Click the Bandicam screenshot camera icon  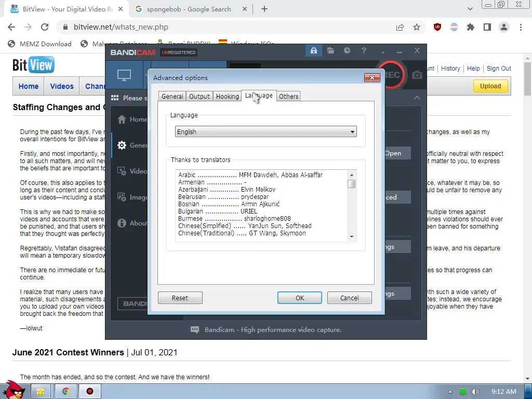click(417, 75)
